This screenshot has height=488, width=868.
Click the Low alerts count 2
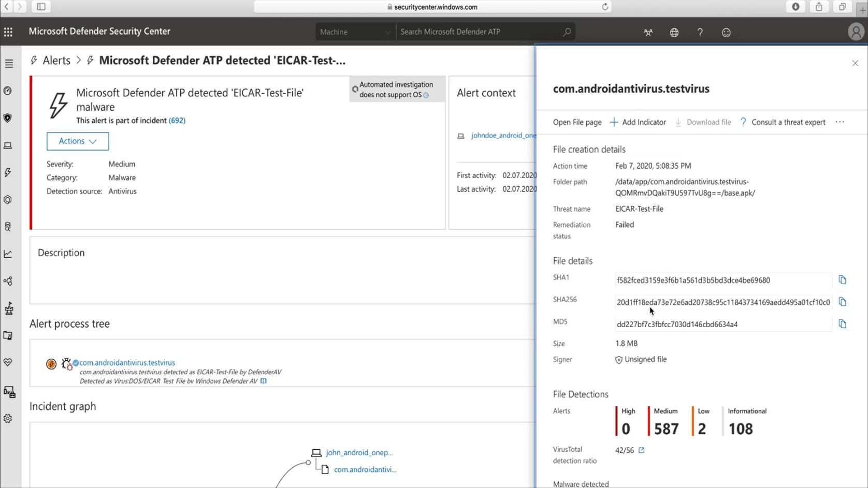click(x=702, y=429)
